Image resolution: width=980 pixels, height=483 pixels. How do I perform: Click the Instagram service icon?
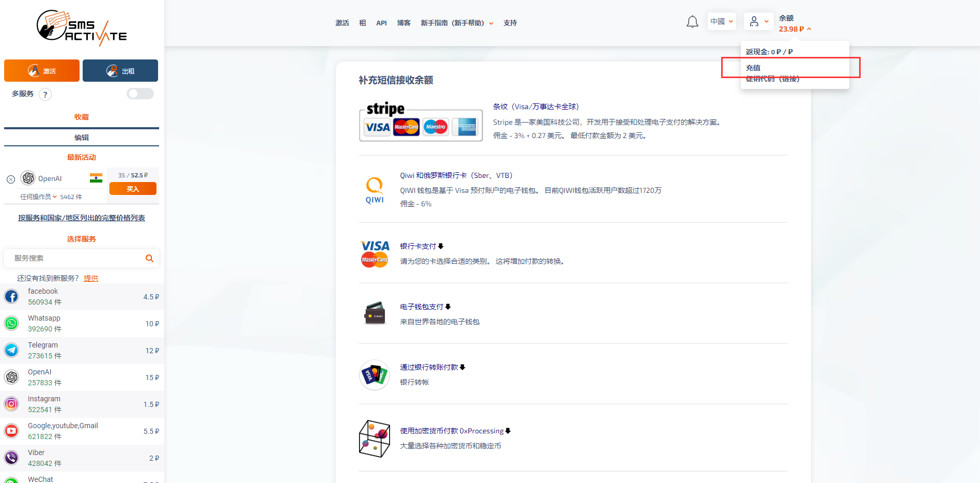pos(11,404)
